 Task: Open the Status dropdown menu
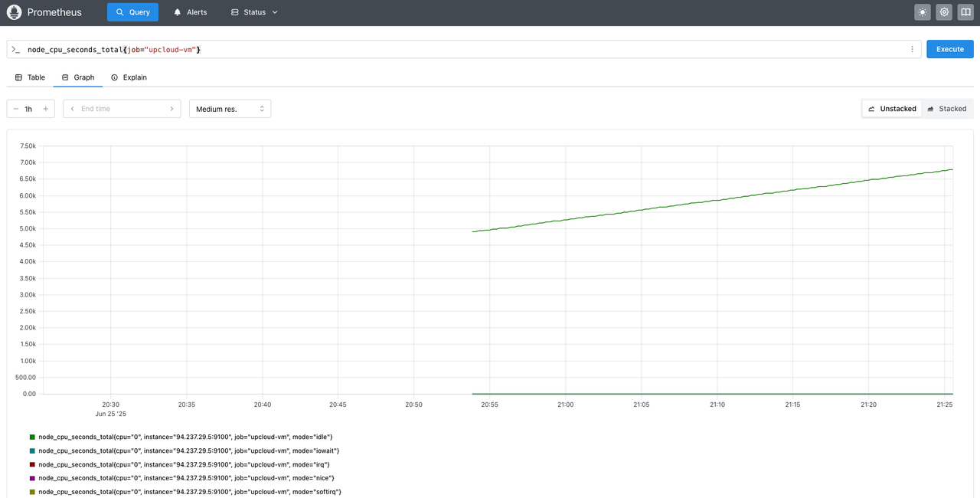[253, 11]
